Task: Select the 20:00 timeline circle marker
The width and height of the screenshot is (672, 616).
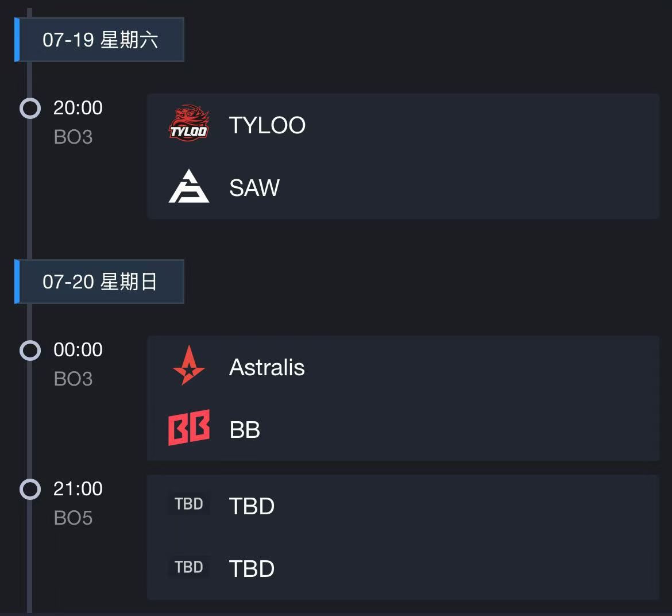Action: pyautogui.click(x=30, y=108)
